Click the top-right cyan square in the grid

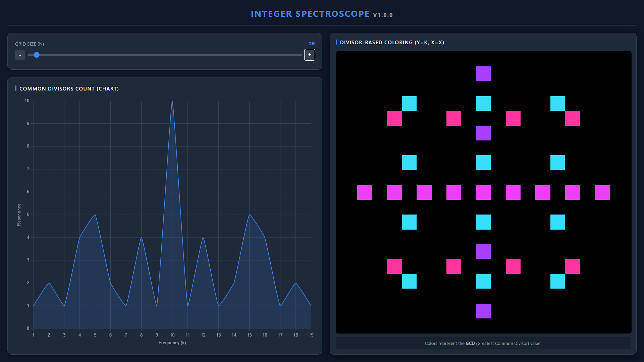coord(557,104)
